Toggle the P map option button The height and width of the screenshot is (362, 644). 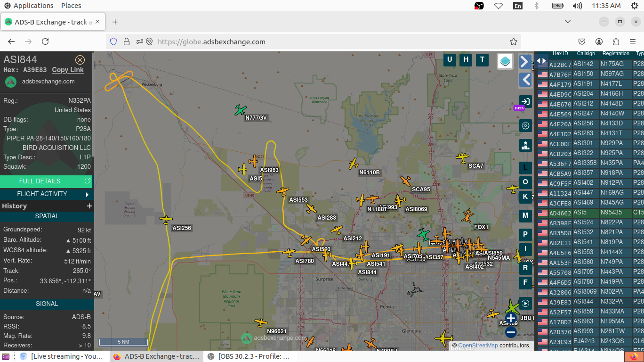(x=525, y=234)
